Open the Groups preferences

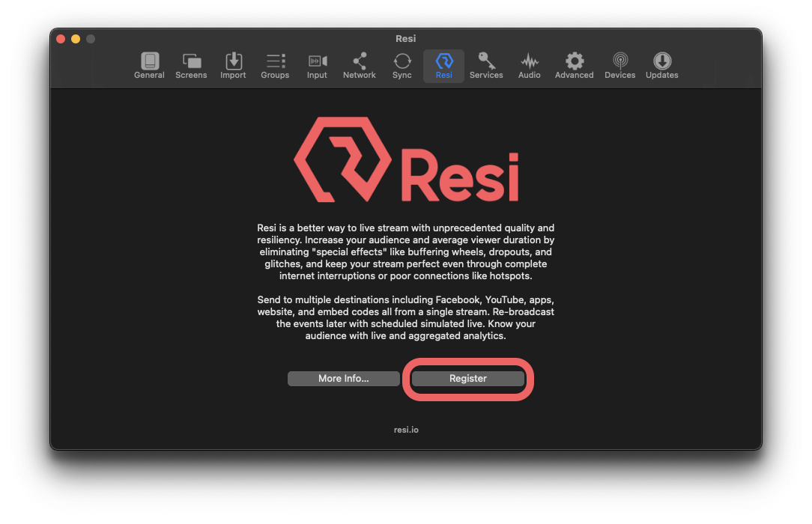pyautogui.click(x=275, y=65)
